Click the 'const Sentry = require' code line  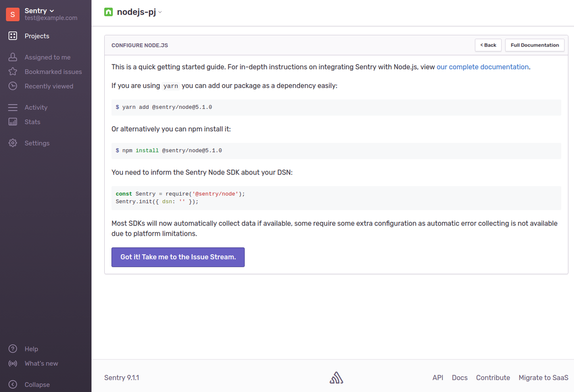pyautogui.click(x=180, y=194)
